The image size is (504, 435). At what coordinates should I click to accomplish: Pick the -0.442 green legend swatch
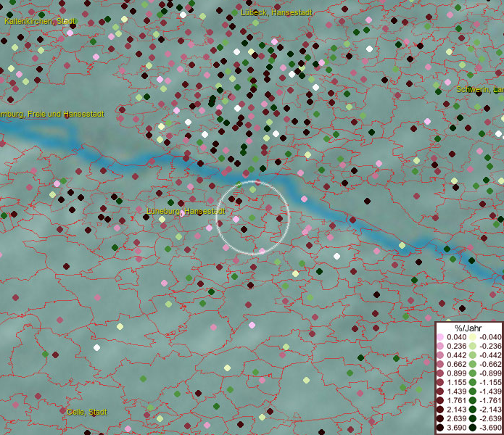[x=473, y=355]
